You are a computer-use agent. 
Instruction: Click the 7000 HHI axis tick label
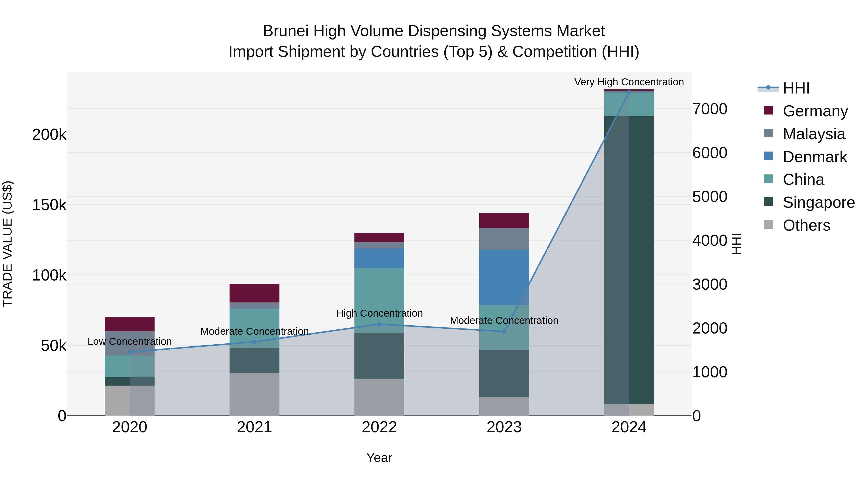[710, 109]
